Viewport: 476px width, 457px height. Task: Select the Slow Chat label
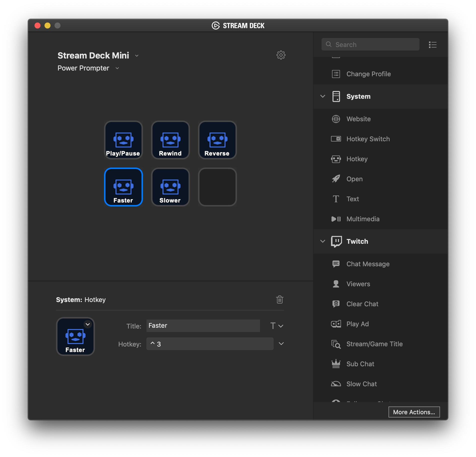(361, 384)
